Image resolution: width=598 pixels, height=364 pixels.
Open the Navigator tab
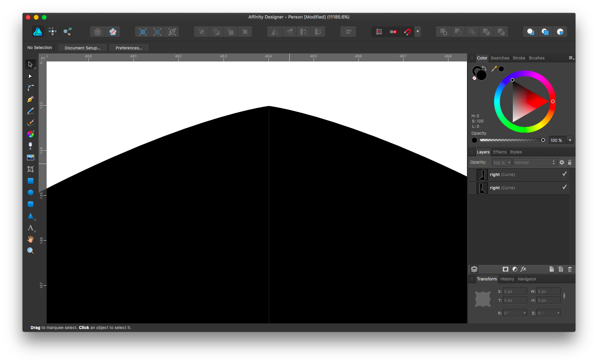[526, 279]
